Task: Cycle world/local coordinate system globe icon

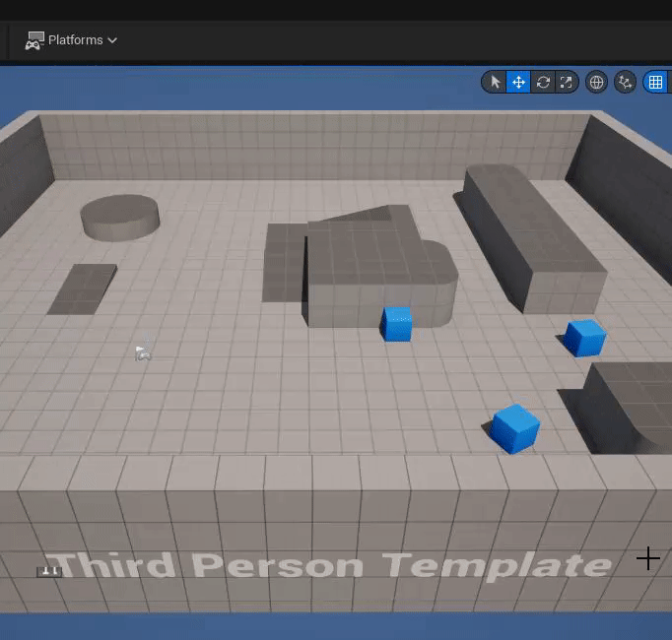Action: pos(596,82)
